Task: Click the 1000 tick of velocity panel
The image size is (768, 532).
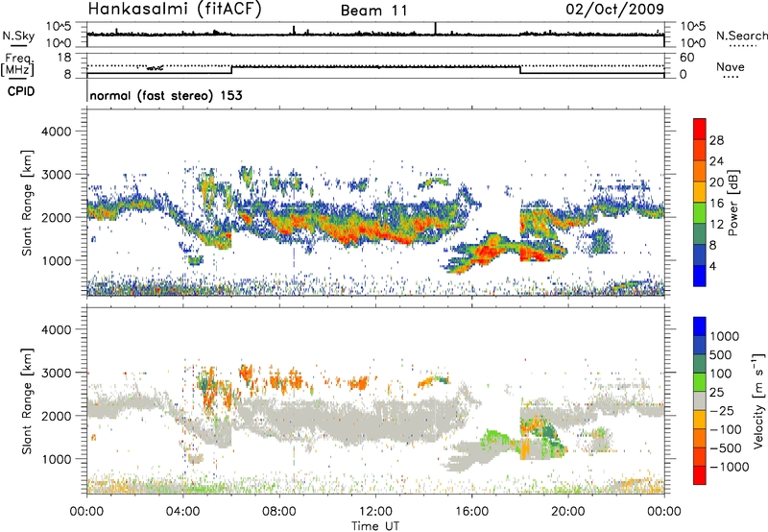Action: pos(56,459)
